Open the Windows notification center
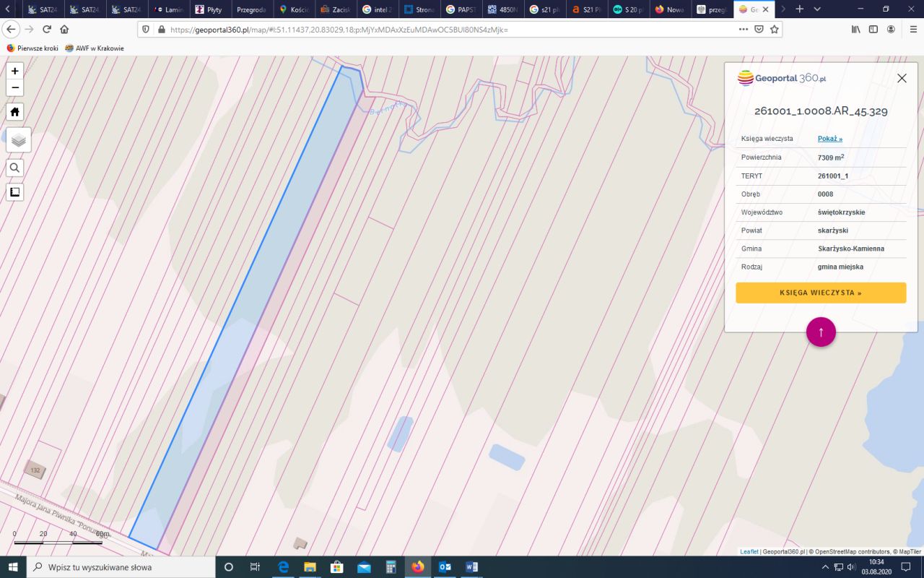The width and height of the screenshot is (924, 578). 906,567
